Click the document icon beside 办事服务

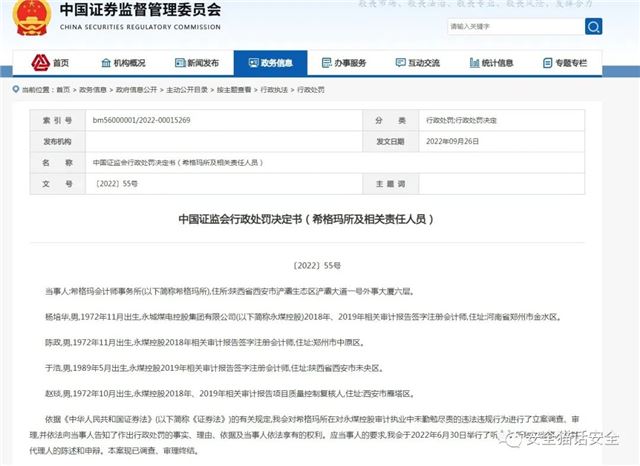(x=327, y=63)
